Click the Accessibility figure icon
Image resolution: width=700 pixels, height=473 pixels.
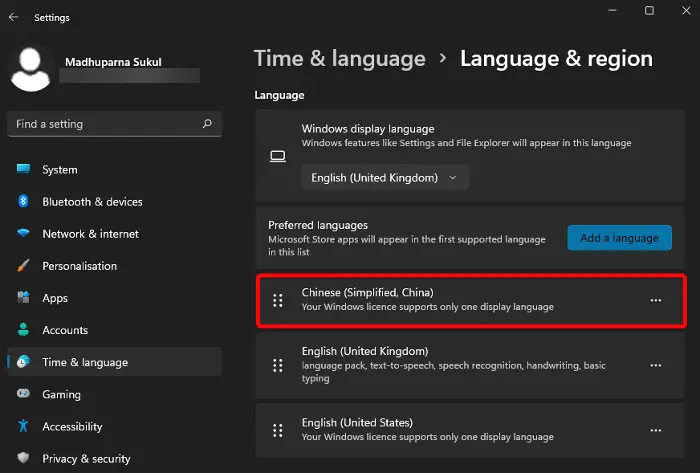[23, 426]
